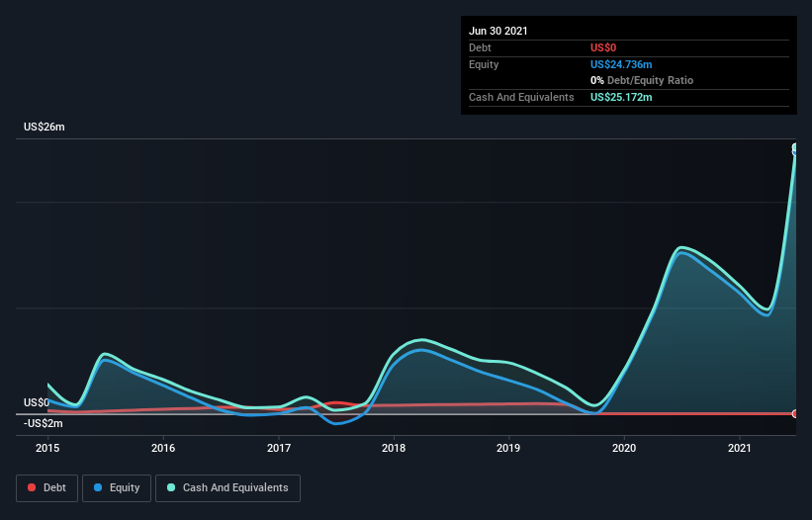Toggle the Debt series legend button
This screenshot has width=812, height=520.
tap(47, 488)
